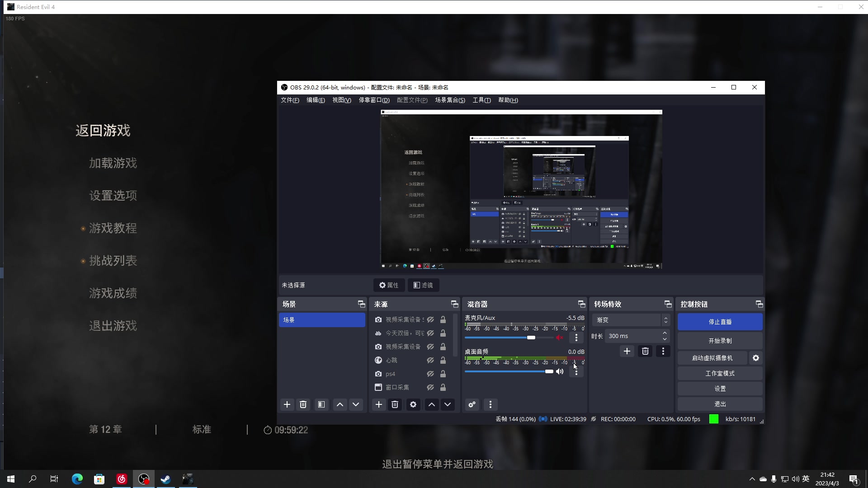
Task: Click 退出 button in OBS controls
Action: click(x=720, y=404)
